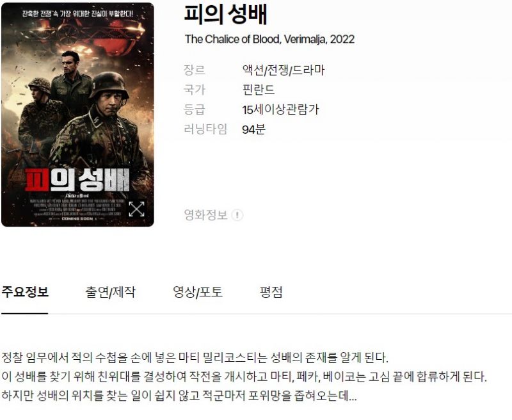Click the 러닝타임 field label
This screenshot has height=420, width=512.
205,129
